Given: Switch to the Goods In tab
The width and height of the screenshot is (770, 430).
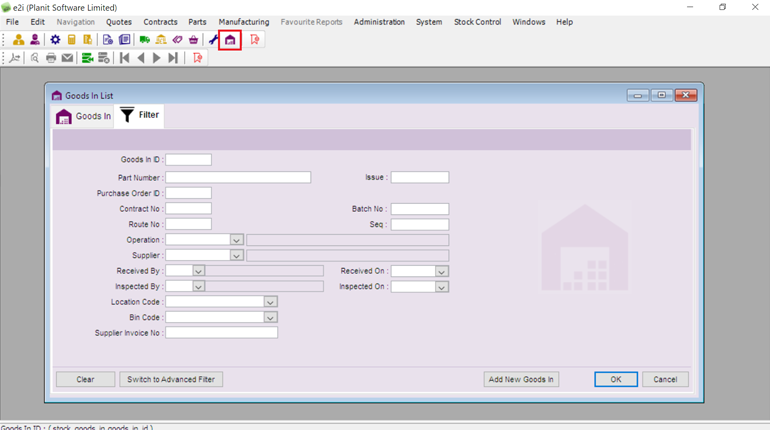Looking at the screenshot, I should click(82, 116).
